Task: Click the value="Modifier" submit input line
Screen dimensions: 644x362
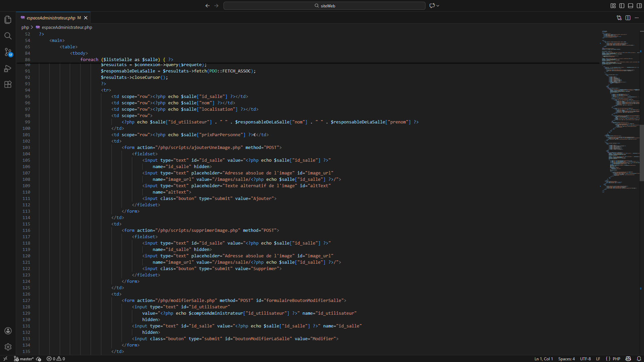Action: point(235,339)
